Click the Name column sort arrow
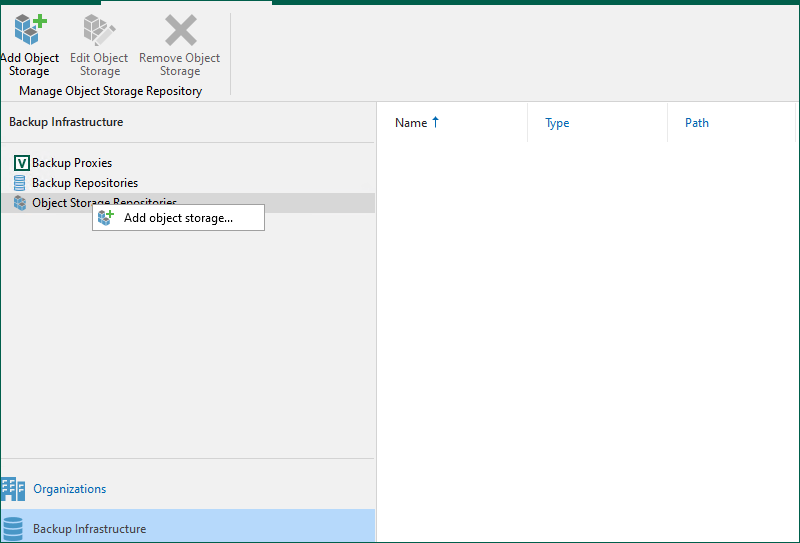 tap(435, 122)
